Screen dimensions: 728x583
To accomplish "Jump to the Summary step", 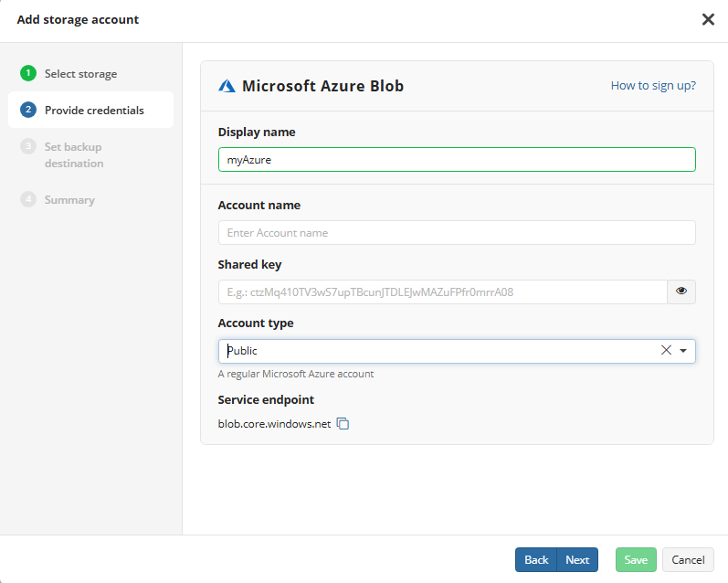I will click(69, 200).
